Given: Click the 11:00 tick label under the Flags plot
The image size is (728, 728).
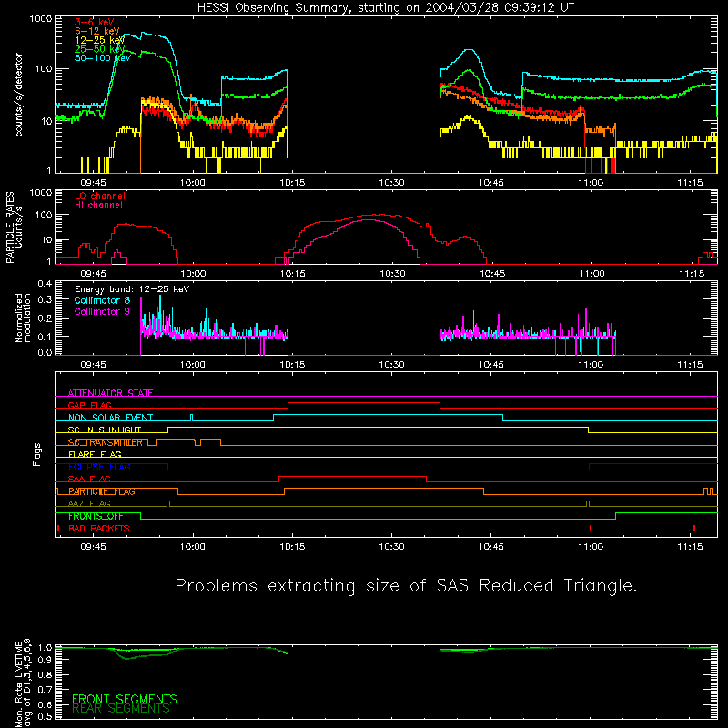Looking at the screenshot, I should [591, 547].
